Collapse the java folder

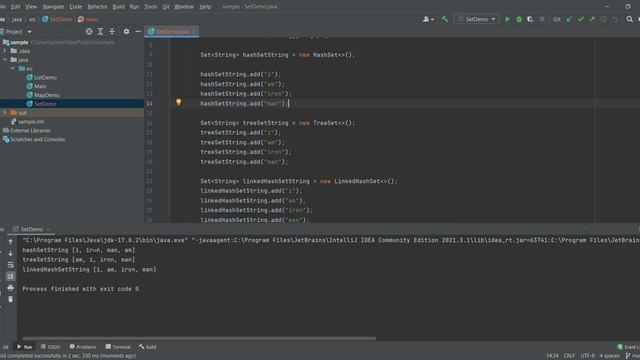click(5, 60)
